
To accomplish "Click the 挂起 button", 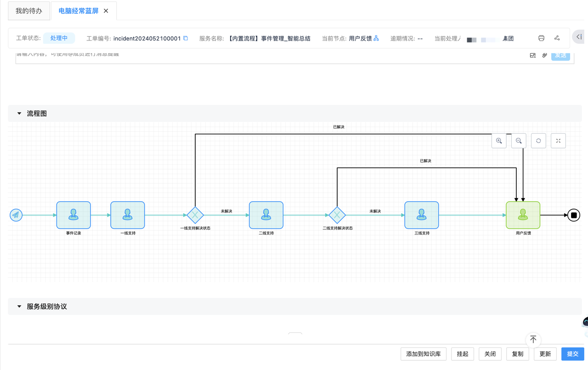I will pos(463,354).
